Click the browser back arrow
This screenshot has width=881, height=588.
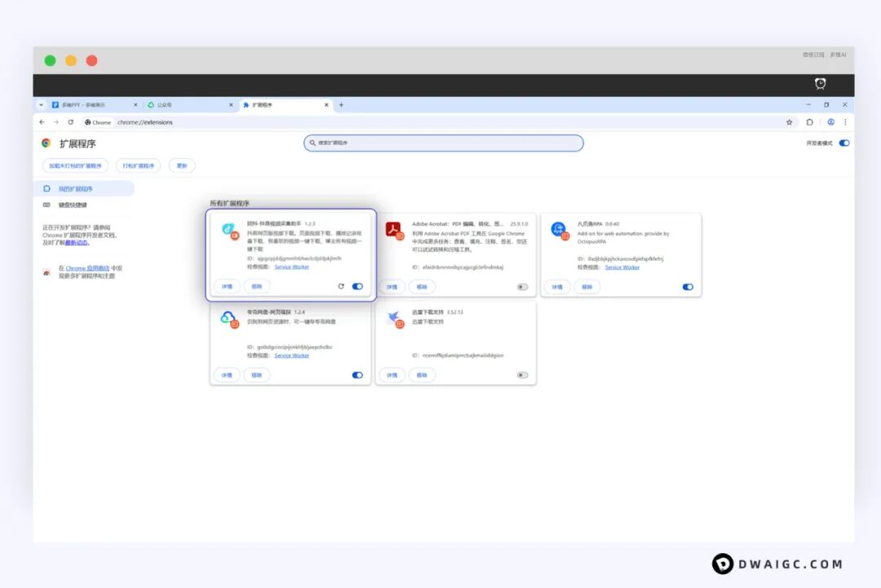coord(42,122)
